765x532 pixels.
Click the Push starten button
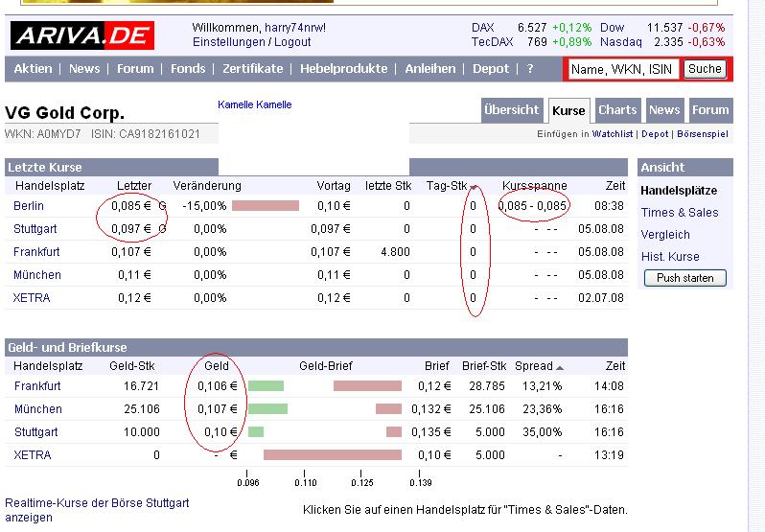pyautogui.click(x=685, y=278)
